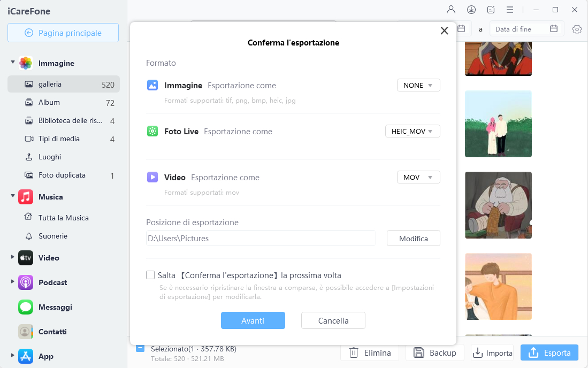
Task: Open the settings gear icon near date filter
Action: [577, 29]
